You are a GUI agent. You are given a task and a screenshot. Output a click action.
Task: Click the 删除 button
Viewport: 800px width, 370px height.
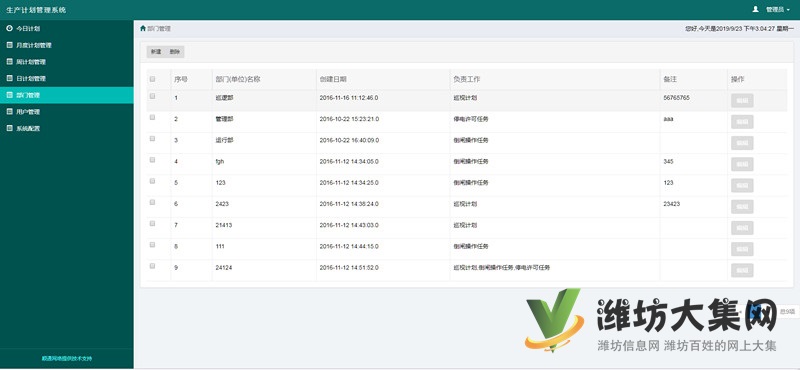174,52
